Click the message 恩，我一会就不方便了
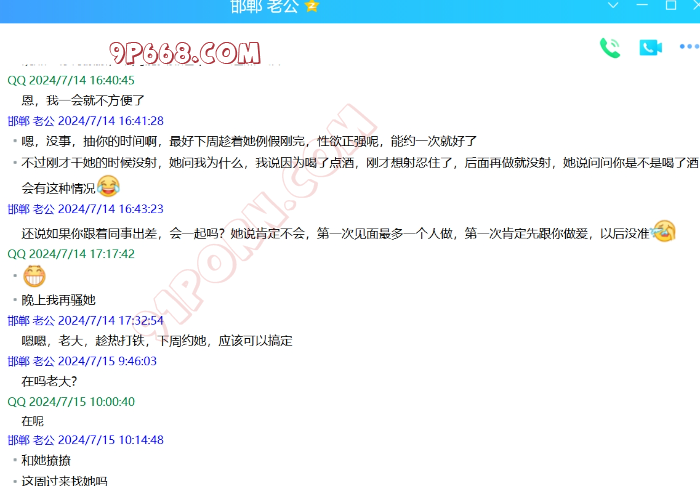Viewport: 700px width, 486px height. point(84,100)
